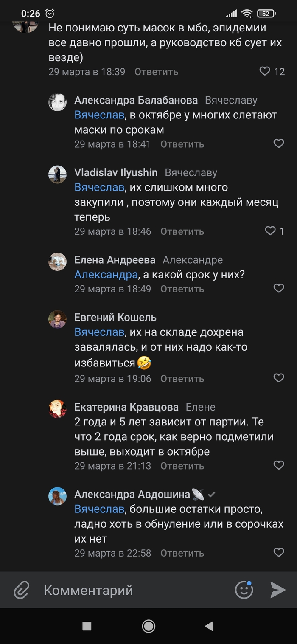297x644 pixels.
Task: Open Vladislav Ilyushin's profile name
Action: coord(116,172)
